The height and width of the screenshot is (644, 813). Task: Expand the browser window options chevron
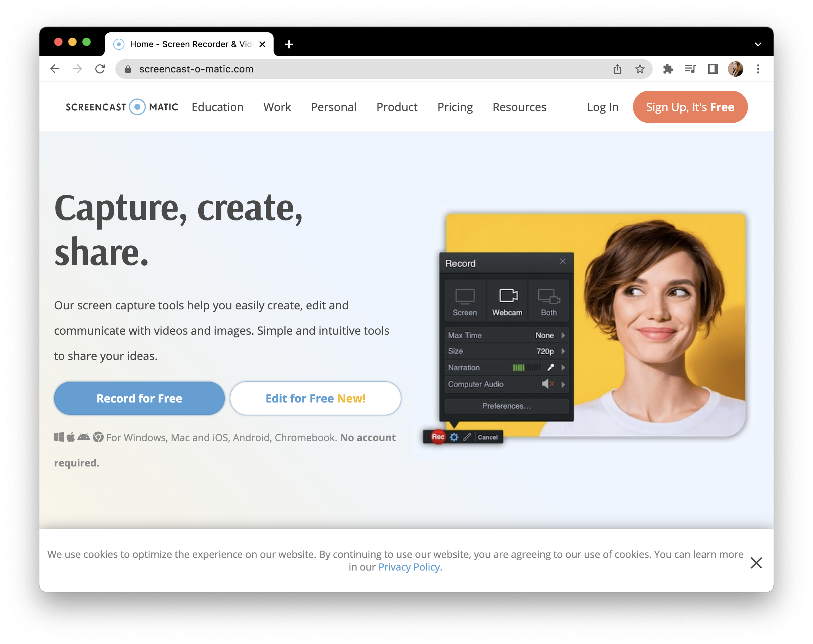tap(758, 44)
